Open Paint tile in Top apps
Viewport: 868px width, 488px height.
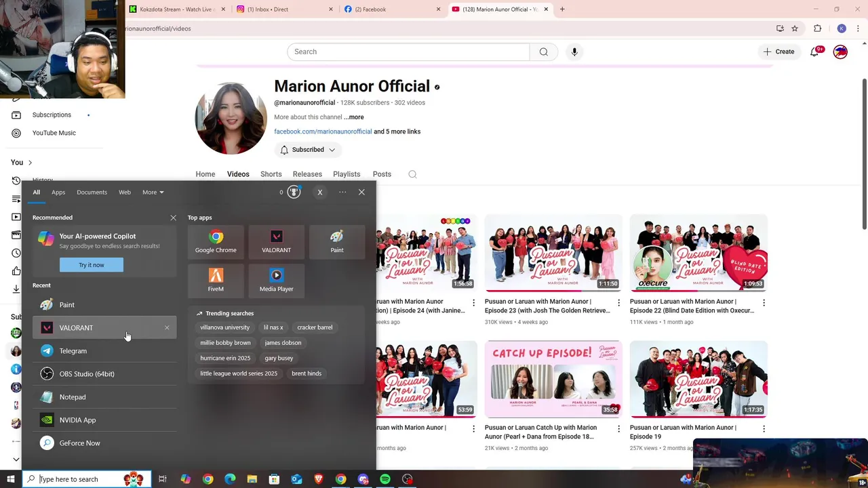pyautogui.click(x=337, y=242)
